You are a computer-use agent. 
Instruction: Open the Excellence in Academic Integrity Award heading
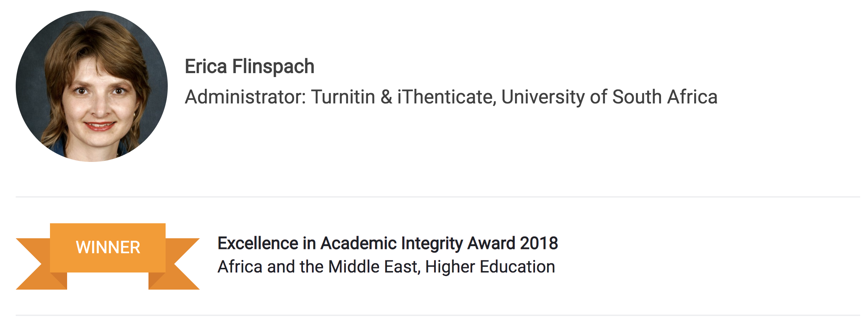(388, 243)
